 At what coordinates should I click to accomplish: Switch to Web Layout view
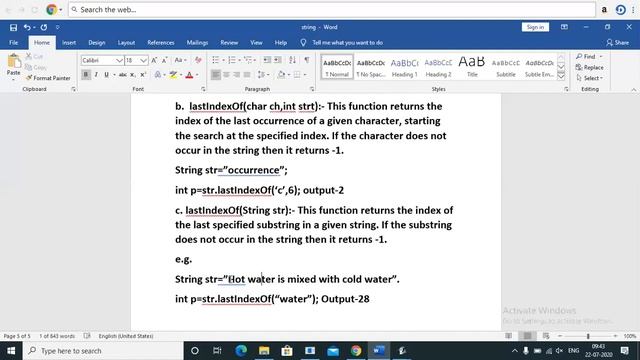pyautogui.click(x=546, y=336)
